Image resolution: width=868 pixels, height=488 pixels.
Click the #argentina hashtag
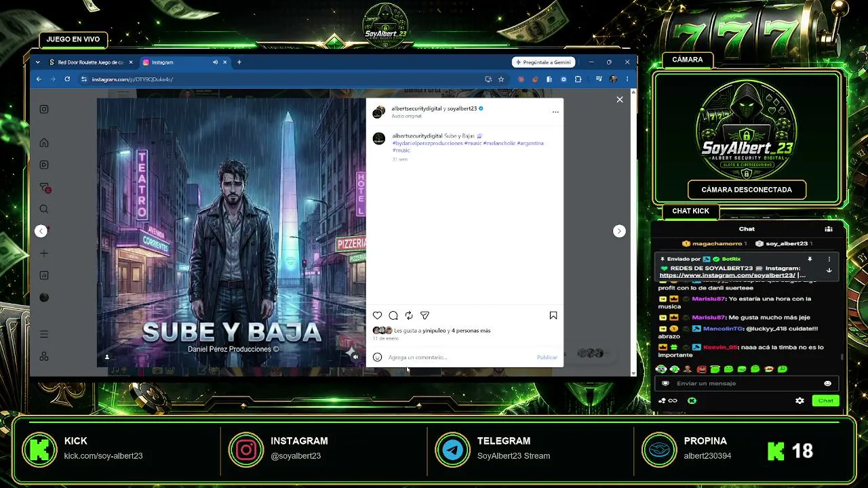[x=530, y=143]
